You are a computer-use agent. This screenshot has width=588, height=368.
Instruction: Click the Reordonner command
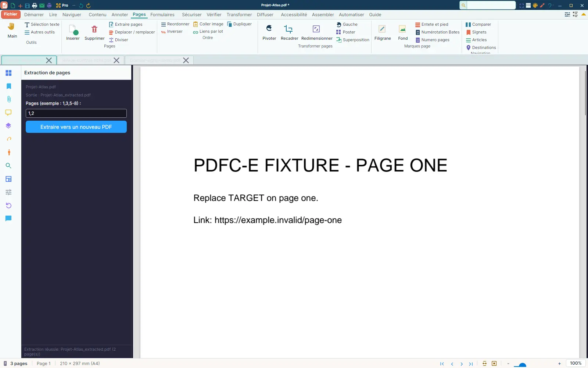point(175,24)
